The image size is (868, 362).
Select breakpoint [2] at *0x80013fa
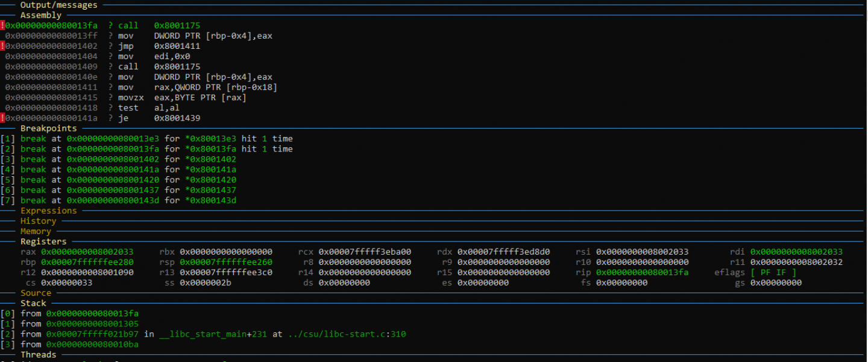[146, 149]
